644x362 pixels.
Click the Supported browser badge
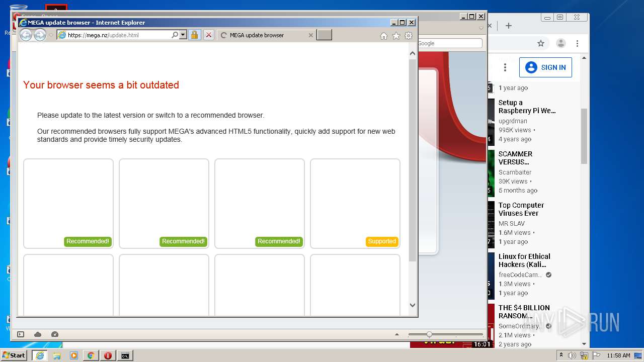(382, 241)
